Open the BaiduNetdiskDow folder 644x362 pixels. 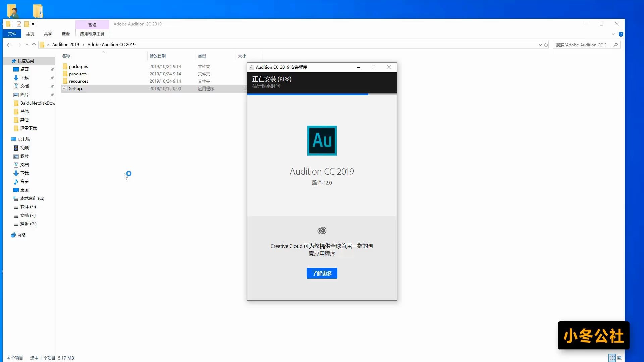pos(38,103)
